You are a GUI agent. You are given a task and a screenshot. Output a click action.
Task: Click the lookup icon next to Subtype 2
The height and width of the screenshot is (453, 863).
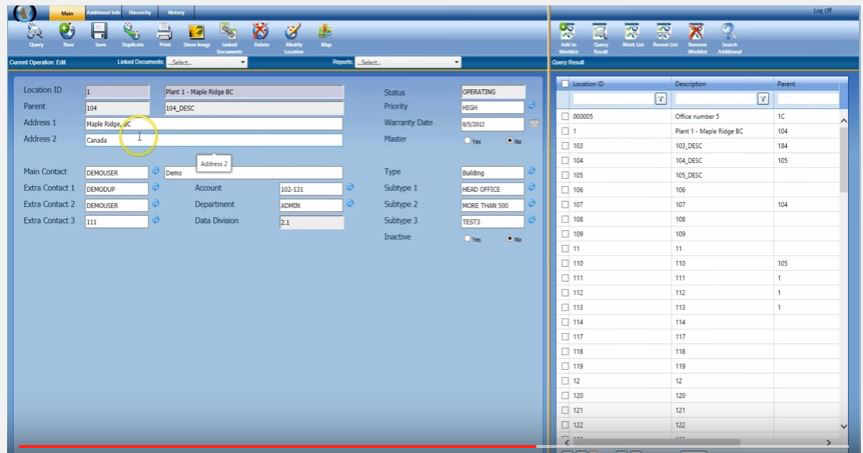532,204
